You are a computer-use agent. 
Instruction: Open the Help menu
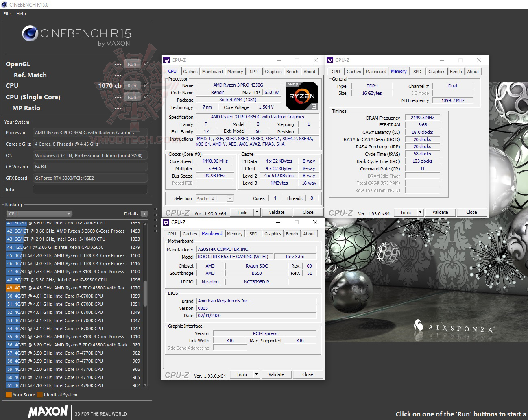(x=21, y=14)
